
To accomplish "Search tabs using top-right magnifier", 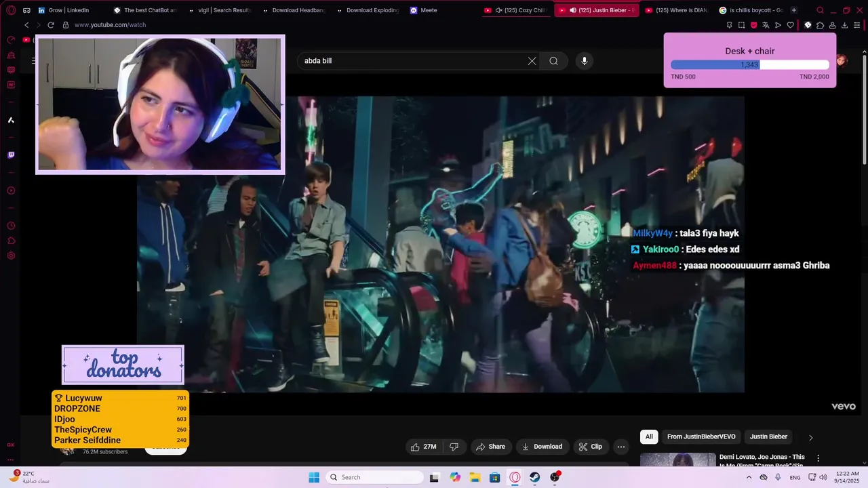I will pos(820,10).
